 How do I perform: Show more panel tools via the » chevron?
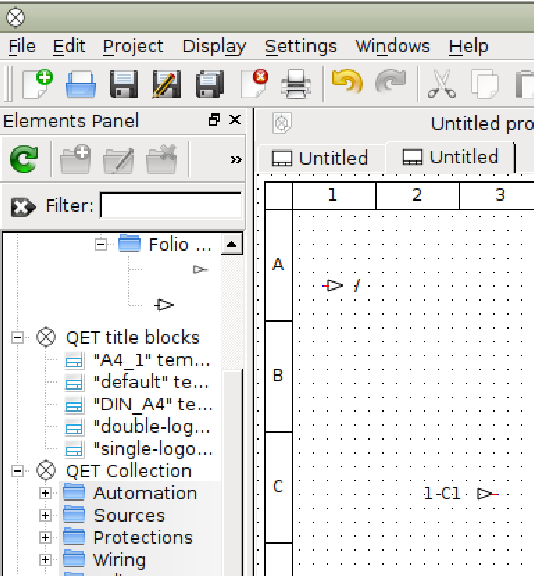coord(236,159)
